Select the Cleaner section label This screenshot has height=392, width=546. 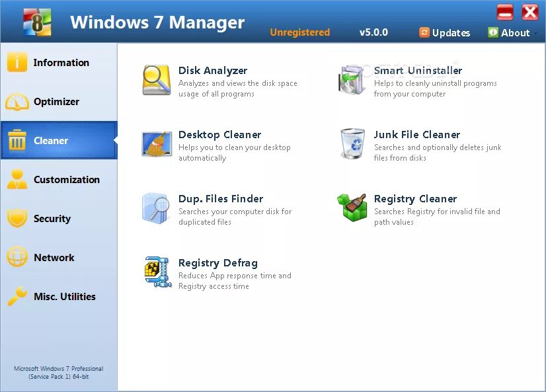coord(51,141)
